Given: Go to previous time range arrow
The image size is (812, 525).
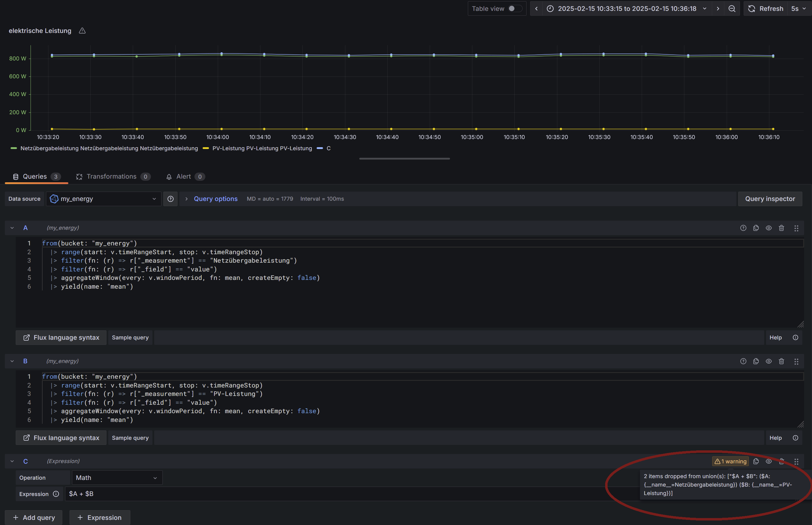Looking at the screenshot, I should pos(536,9).
